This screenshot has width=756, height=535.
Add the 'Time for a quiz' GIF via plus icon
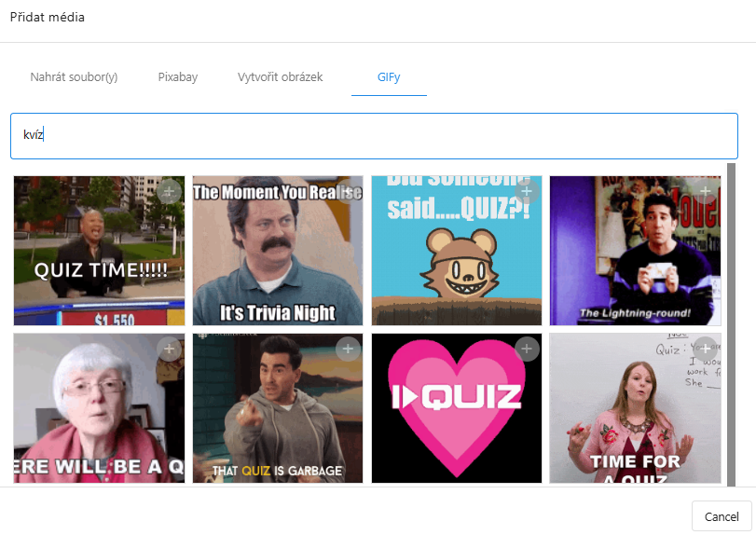coord(706,349)
